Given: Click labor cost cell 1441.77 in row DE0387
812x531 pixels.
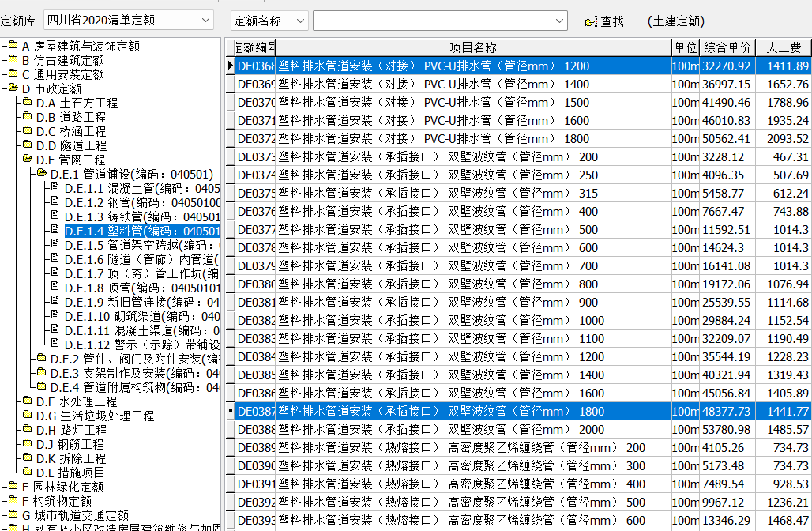Looking at the screenshot, I should click(784, 412).
